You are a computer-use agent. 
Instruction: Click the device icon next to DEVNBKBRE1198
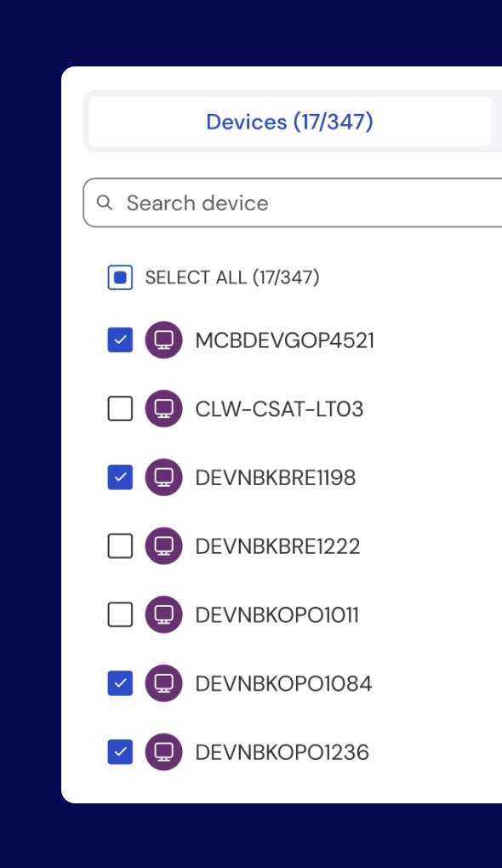(164, 477)
